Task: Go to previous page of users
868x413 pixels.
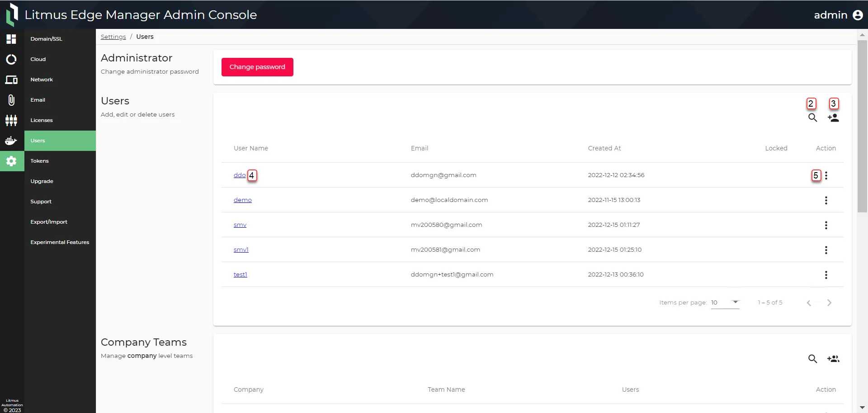Action: click(x=809, y=303)
